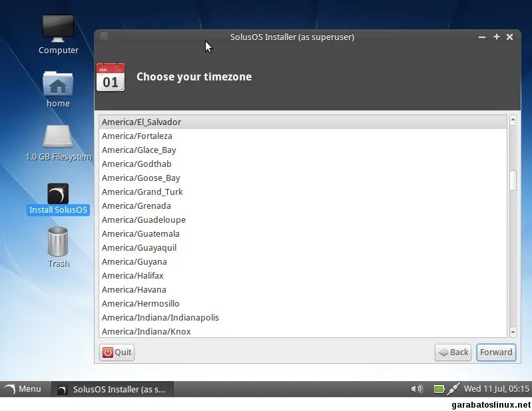Click Forward to continue installation

pyautogui.click(x=496, y=352)
